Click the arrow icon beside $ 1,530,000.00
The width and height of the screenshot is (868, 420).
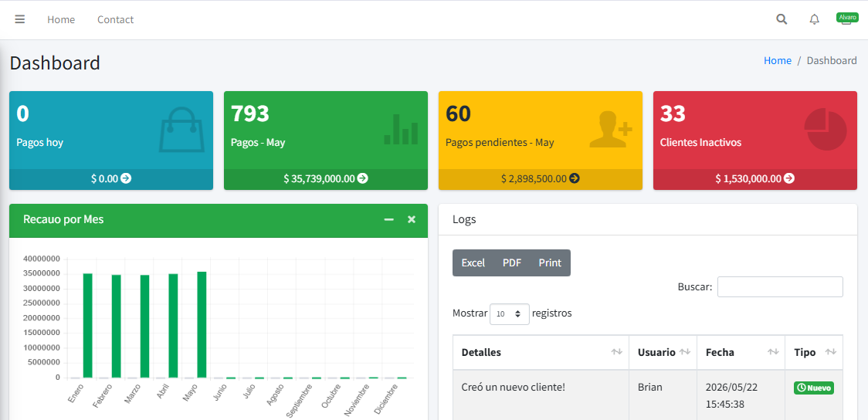click(x=789, y=178)
